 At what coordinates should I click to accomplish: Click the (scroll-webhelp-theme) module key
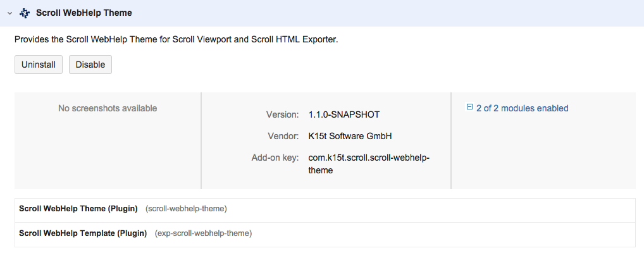coord(186,208)
